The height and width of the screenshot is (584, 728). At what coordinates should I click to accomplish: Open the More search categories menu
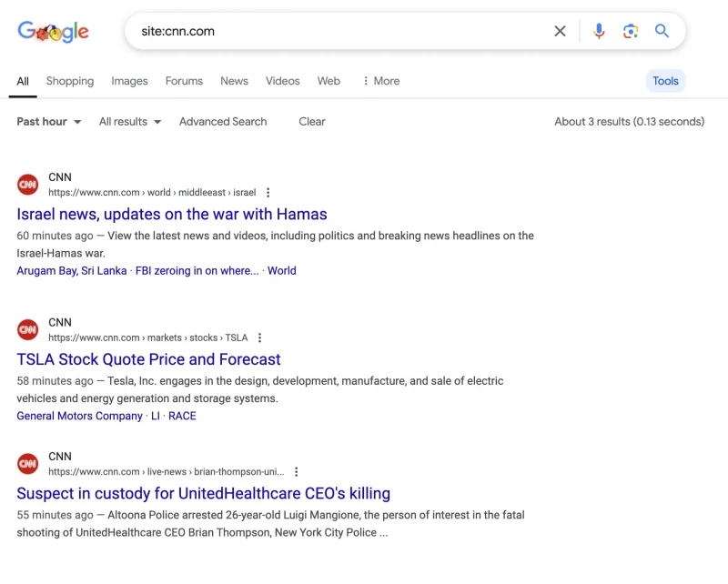(x=381, y=81)
